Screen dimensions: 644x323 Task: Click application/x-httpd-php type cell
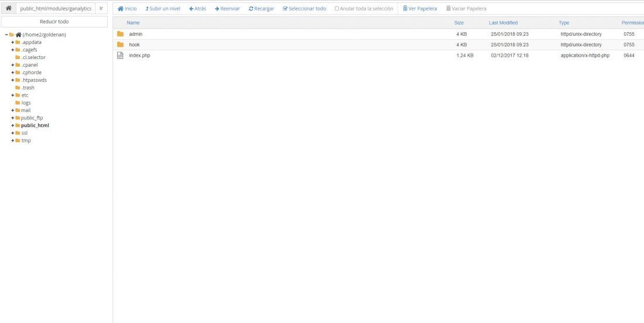pyautogui.click(x=585, y=56)
